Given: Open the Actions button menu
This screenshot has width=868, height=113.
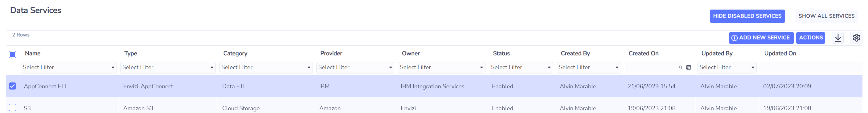Looking at the screenshot, I should (x=810, y=38).
